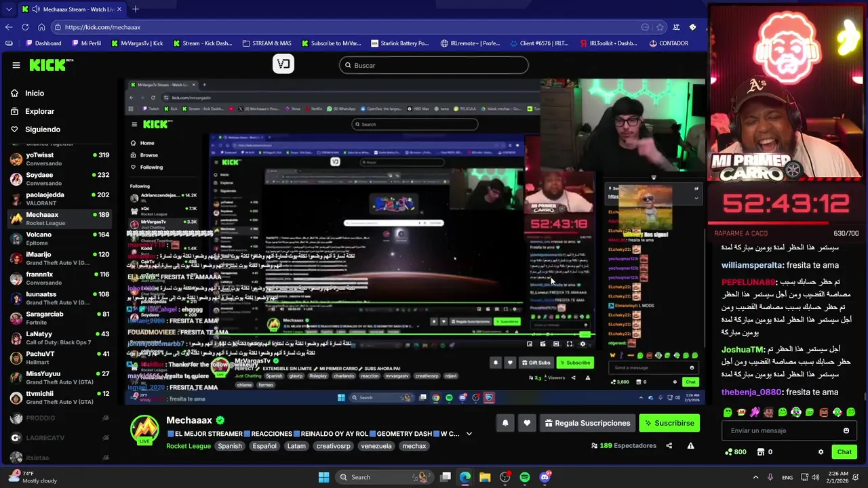
Task: Open the yoTwisst channel in sidebar
Action: (x=60, y=159)
